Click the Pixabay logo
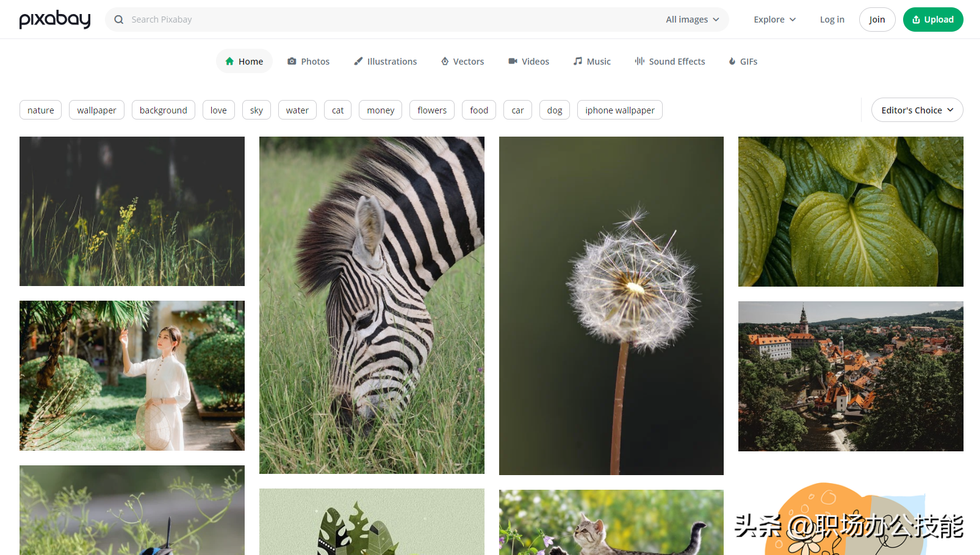980x555 pixels. 55,20
